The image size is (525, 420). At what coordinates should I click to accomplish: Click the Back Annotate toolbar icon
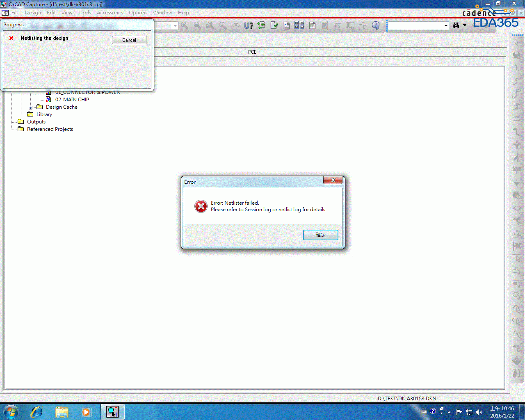coord(261,25)
